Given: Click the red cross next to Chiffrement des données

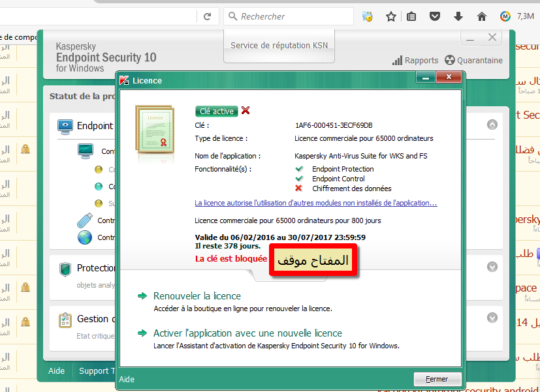Looking at the screenshot, I should [298, 188].
